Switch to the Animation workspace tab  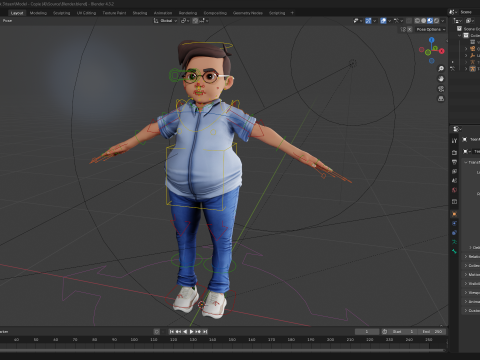pyautogui.click(x=163, y=13)
